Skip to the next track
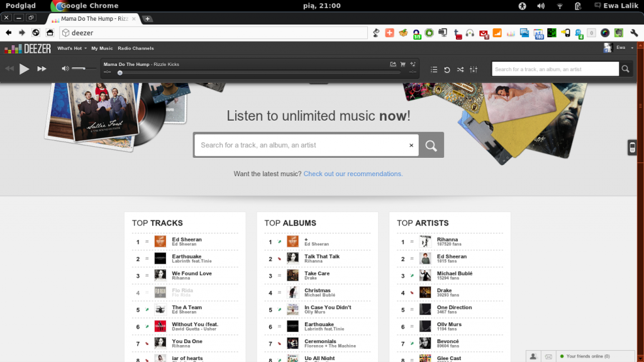The height and width of the screenshot is (362, 644). (42, 69)
